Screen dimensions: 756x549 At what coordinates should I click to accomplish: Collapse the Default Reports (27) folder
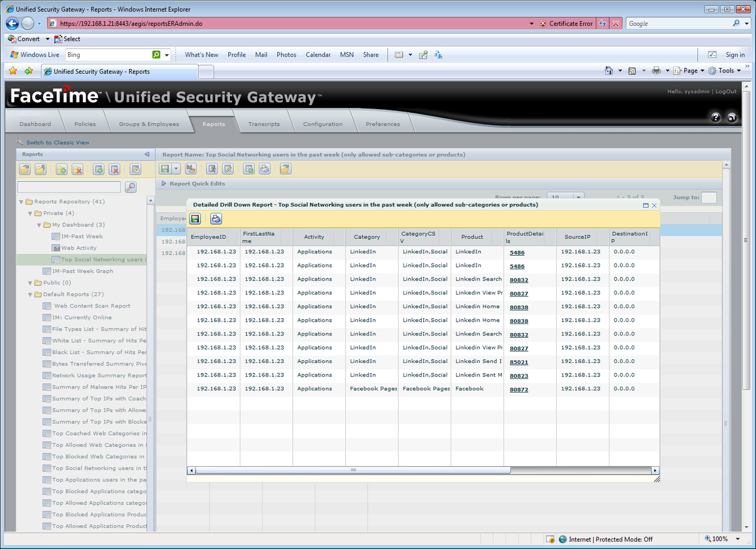point(30,295)
